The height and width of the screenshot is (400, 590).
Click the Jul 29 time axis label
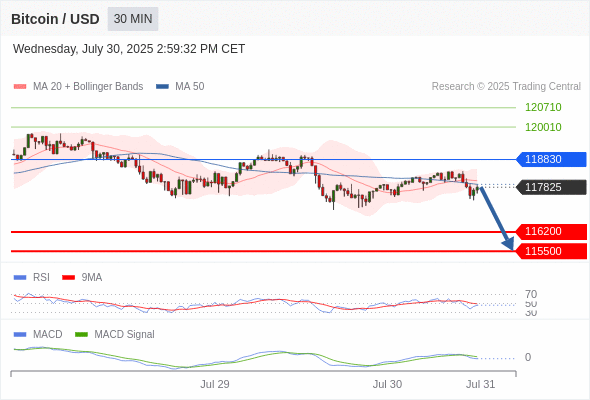click(214, 384)
